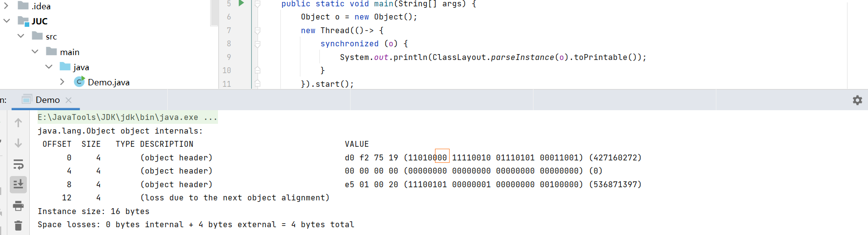Viewport: 868px width, 235px height.
Task: Click '(loss due to the next object alignment)'
Action: 235,198
